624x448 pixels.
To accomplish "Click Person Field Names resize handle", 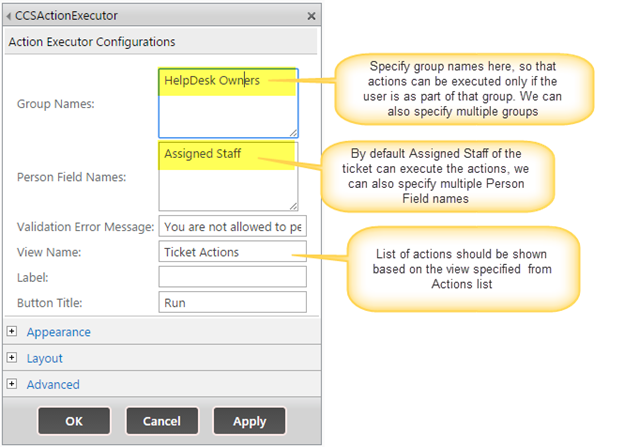I will tap(293, 206).
